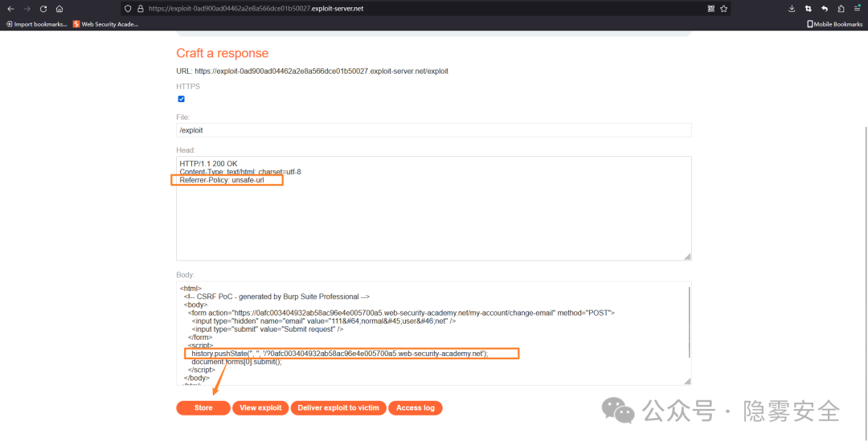This screenshot has height=446, width=868.
Task: Click inside the Body textarea
Action: [433, 333]
